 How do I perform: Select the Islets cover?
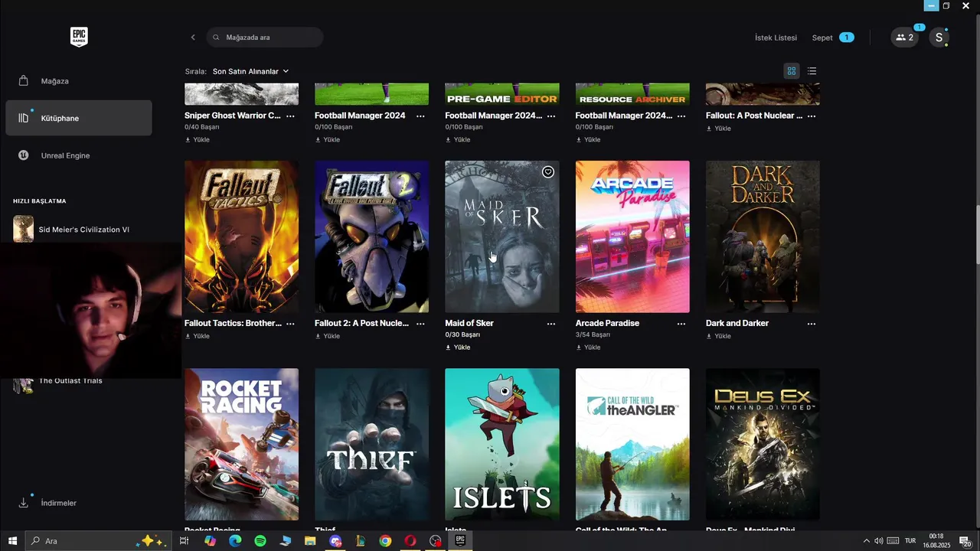[502, 445]
